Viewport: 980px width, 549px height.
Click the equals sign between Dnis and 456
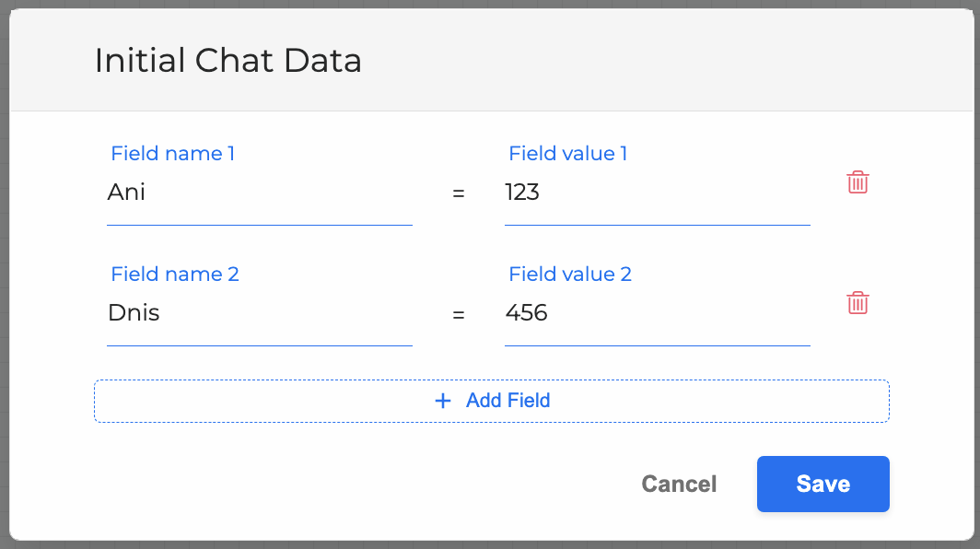(x=459, y=314)
